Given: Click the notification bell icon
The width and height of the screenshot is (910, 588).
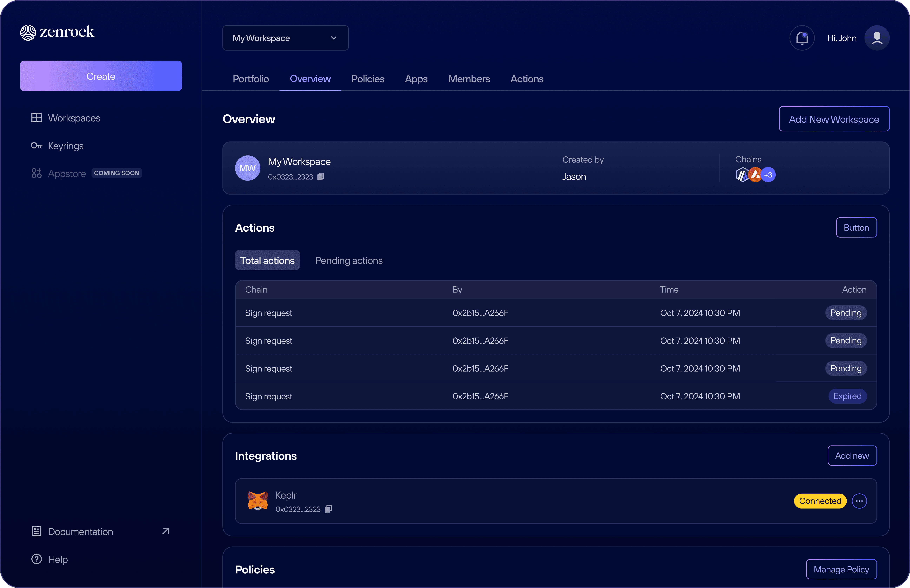Looking at the screenshot, I should point(802,38).
